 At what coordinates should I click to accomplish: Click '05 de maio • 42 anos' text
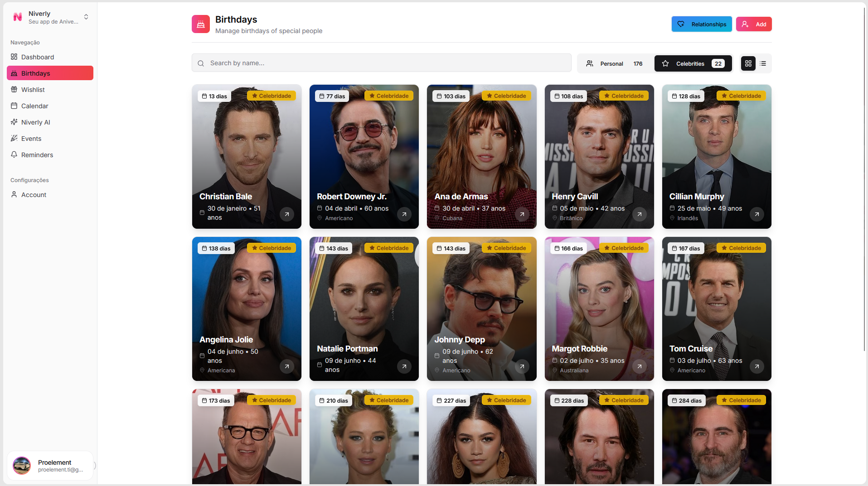(592, 208)
